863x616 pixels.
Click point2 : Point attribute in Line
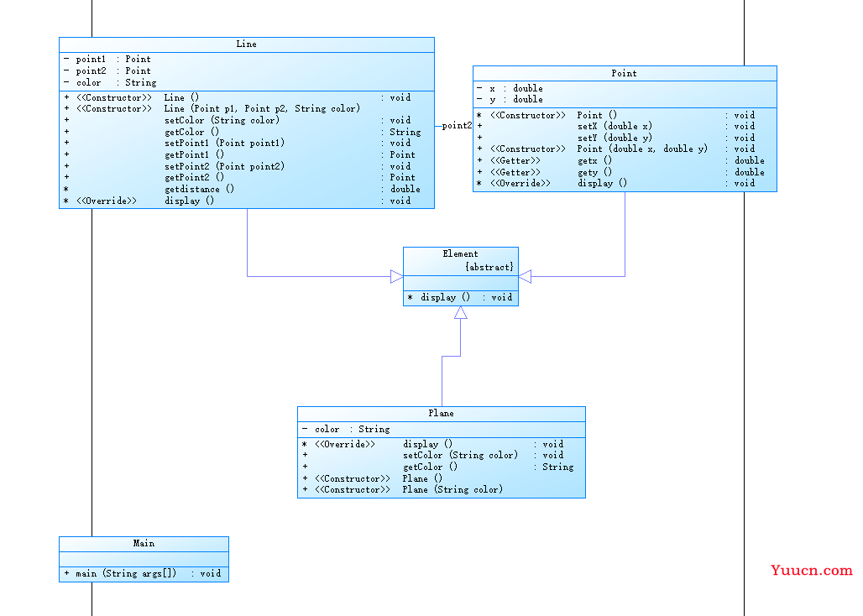coord(107,70)
